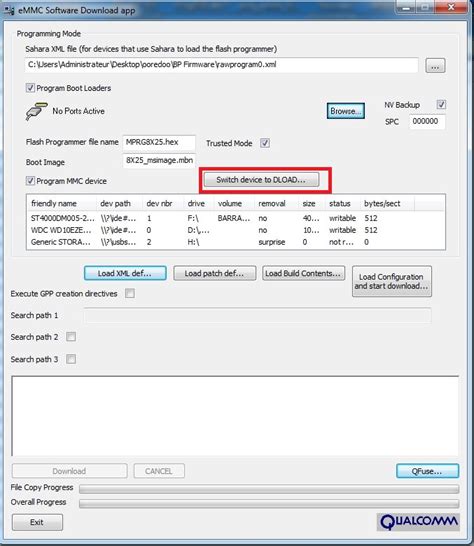This screenshot has height=546, width=474.
Task: Click Load Configuration and start download
Action: (392, 281)
